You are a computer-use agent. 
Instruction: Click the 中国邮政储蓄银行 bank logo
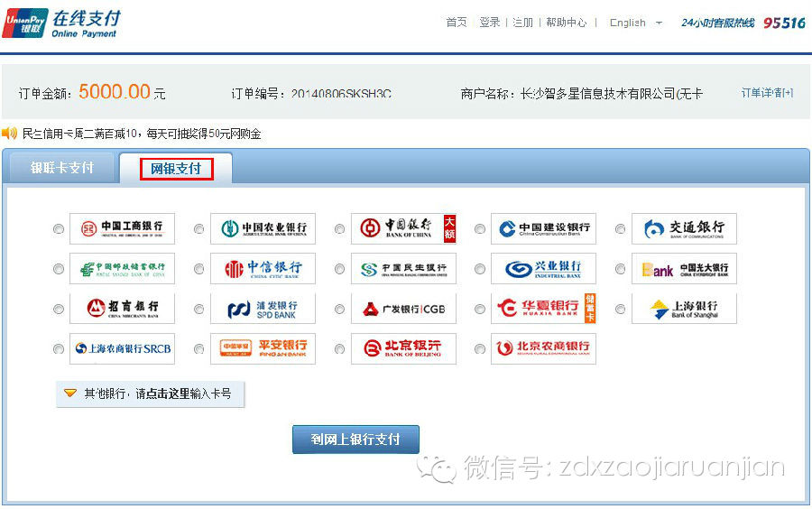click(122, 268)
